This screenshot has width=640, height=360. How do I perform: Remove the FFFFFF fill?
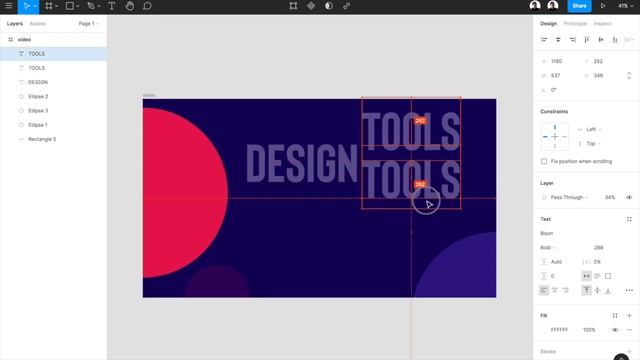click(x=629, y=330)
